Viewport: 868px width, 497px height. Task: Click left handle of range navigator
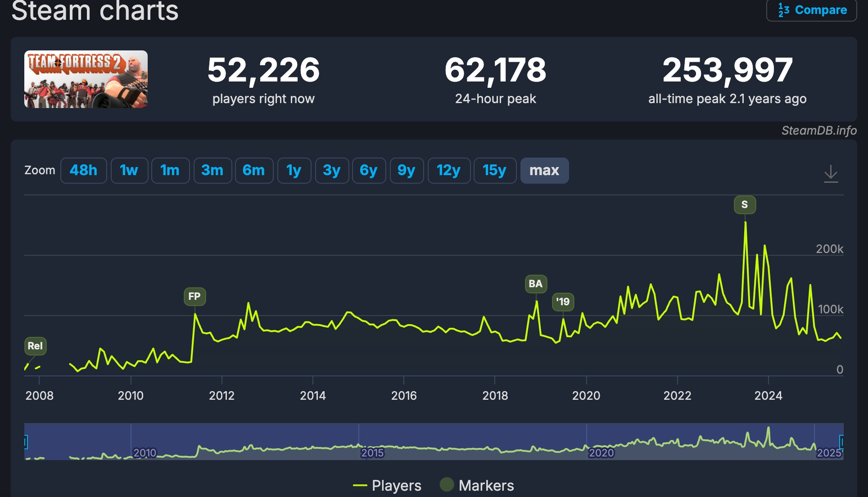point(26,442)
